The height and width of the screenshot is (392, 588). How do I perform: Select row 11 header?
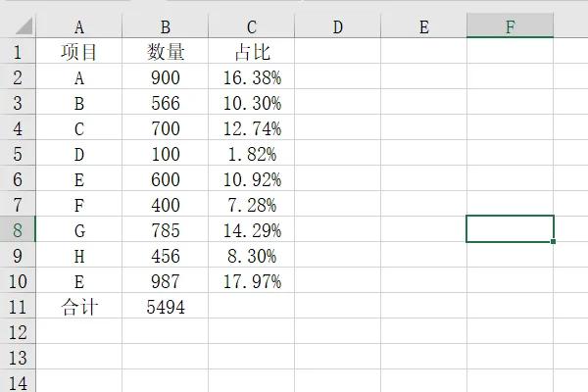click(x=18, y=306)
